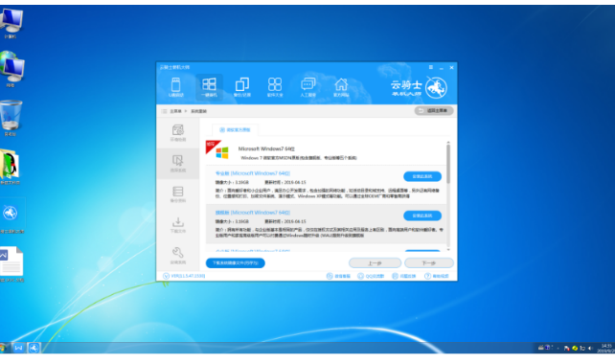Open the Computer desktop icon

pyautogui.click(x=11, y=23)
